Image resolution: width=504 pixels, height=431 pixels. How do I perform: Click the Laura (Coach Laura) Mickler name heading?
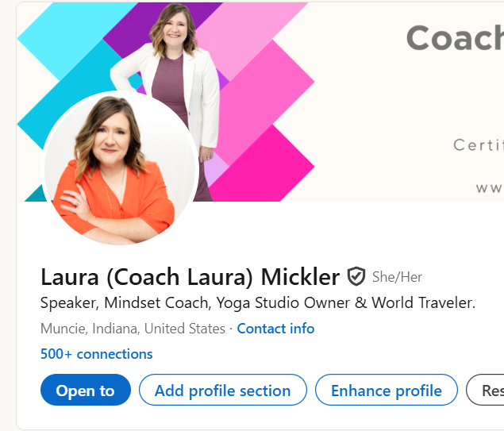coord(190,277)
